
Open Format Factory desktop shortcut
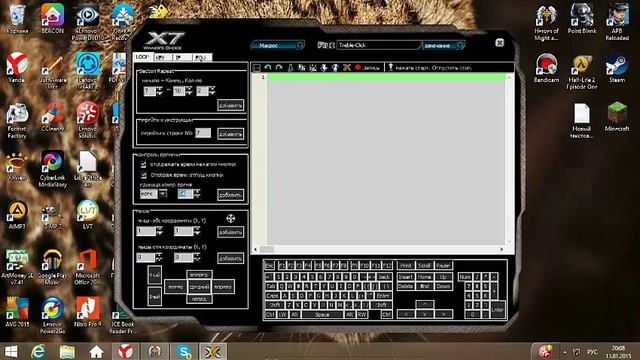[x=17, y=120]
